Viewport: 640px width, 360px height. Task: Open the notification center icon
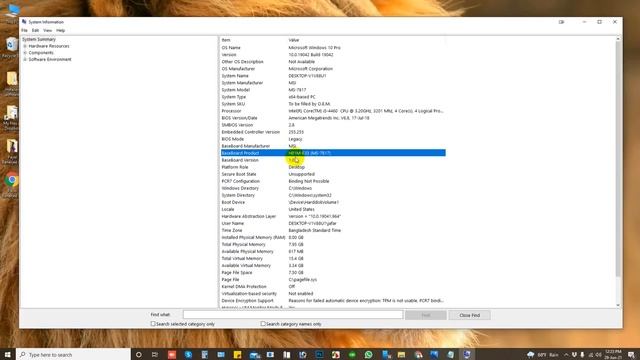[631, 355]
